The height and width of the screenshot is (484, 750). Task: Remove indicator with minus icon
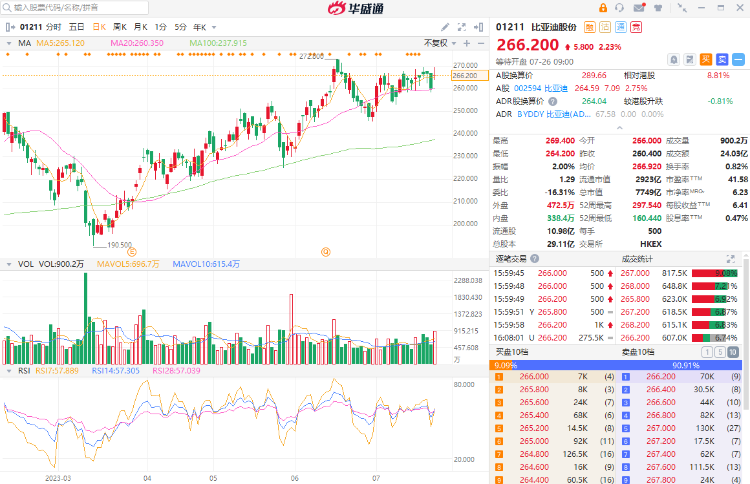pos(481,44)
